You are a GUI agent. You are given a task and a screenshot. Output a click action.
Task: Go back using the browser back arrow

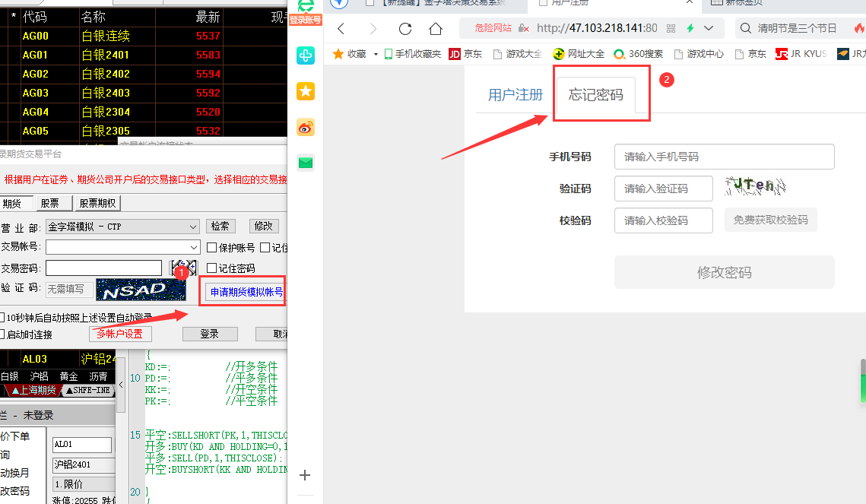pyautogui.click(x=341, y=29)
